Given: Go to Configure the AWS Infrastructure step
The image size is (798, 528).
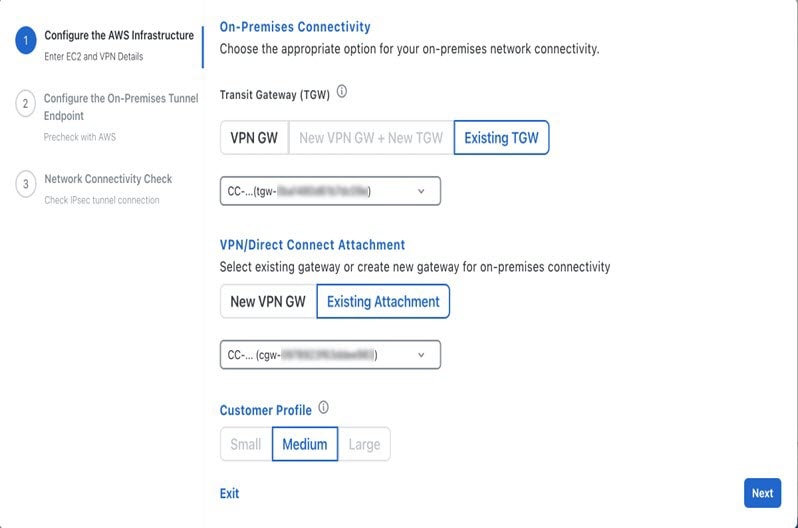Looking at the screenshot, I should click(x=119, y=36).
